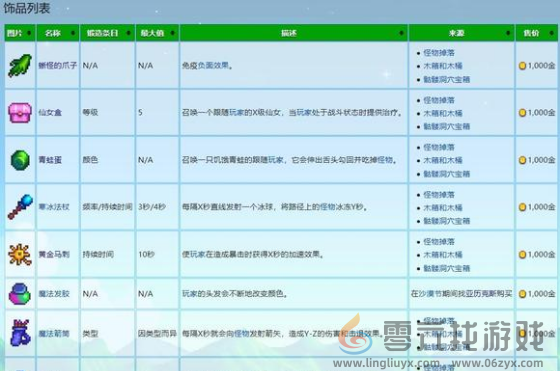
Task: Follow the 怪物 link in 青蛙蛋 description
Action: [x=385, y=160]
